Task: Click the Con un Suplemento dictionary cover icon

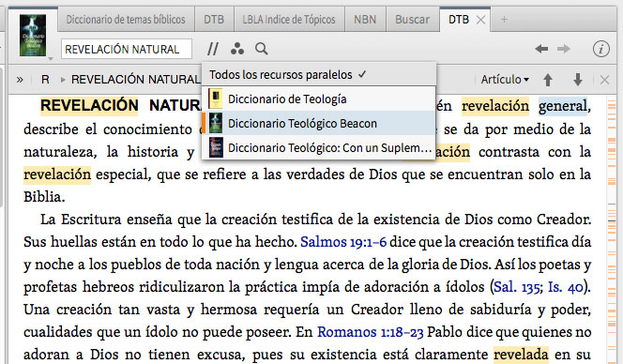Action: [216, 147]
